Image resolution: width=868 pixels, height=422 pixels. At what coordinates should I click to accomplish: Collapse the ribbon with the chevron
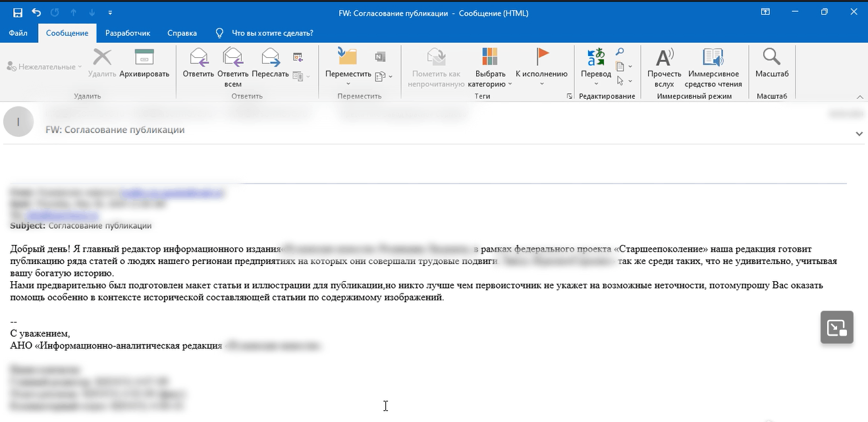pos(859,97)
